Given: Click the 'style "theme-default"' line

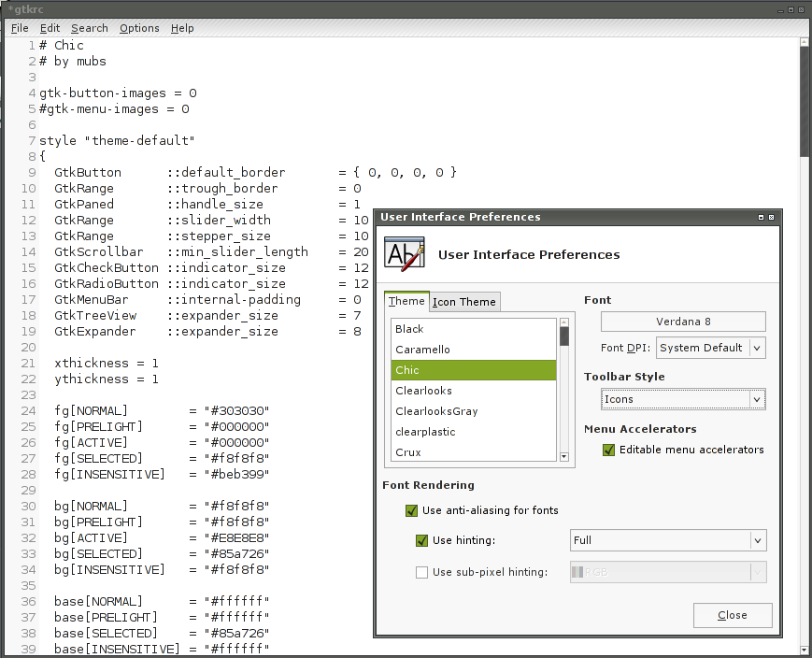Looking at the screenshot, I should pos(117,141).
